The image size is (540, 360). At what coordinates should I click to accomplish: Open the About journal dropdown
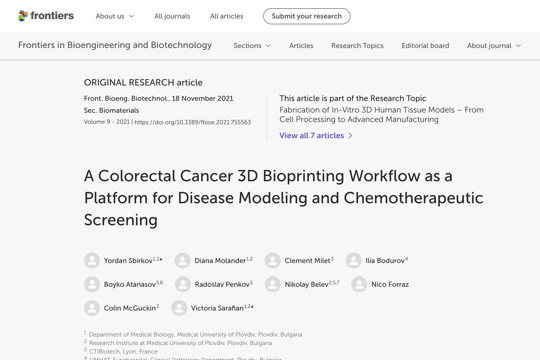pyautogui.click(x=494, y=45)
